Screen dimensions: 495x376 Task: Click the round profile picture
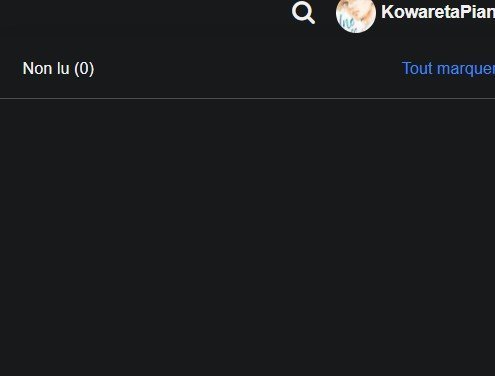[356, 15]
